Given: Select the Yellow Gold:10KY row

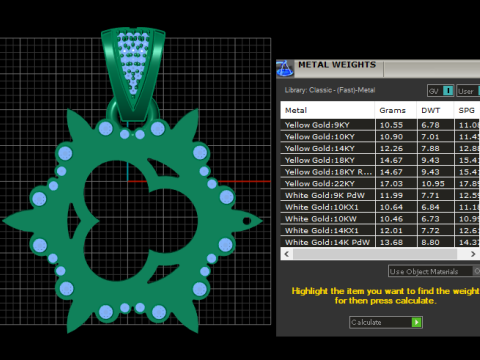Looking at the screenshot, I should click(x=380, y=137).
